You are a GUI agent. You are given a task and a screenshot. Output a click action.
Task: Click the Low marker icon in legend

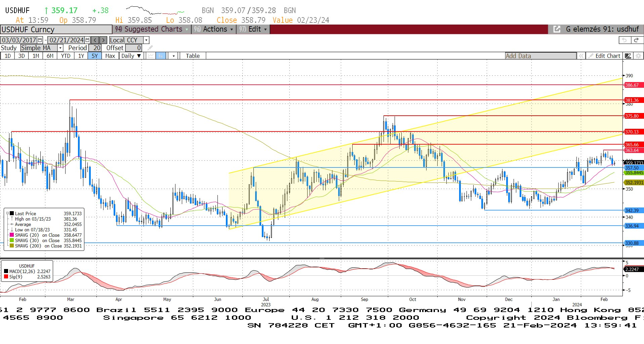click(x=12, y=230)
